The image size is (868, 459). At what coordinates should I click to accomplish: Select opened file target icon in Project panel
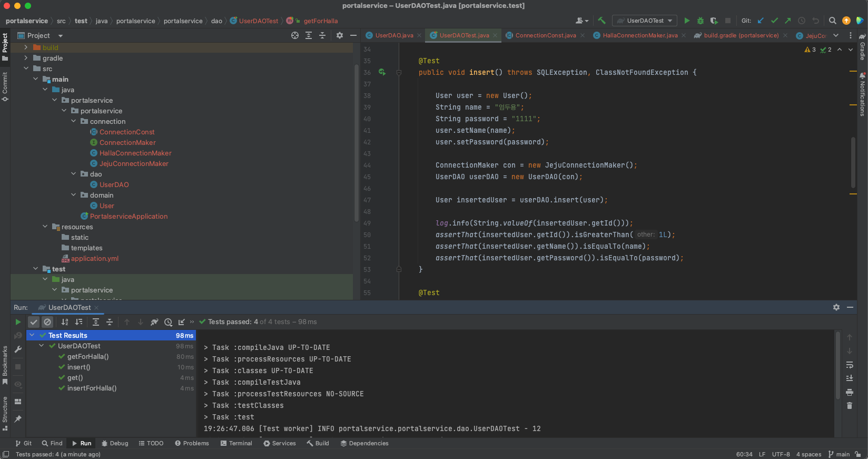pyautogui.click(x=295, y=35)
